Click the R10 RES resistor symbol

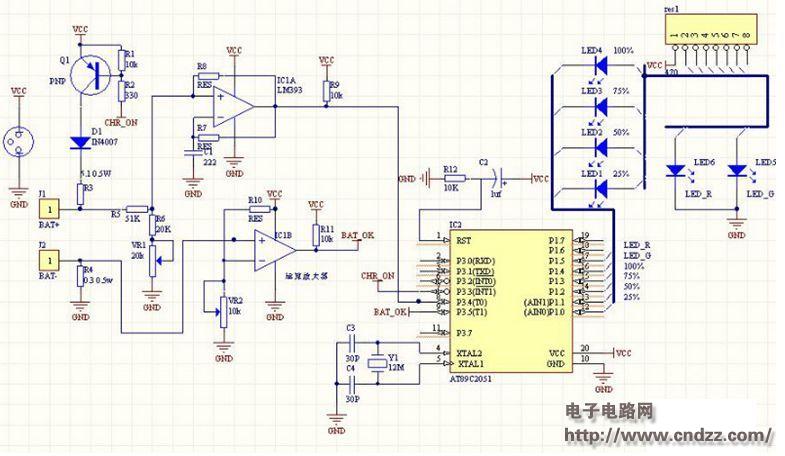tap(259, 209)
